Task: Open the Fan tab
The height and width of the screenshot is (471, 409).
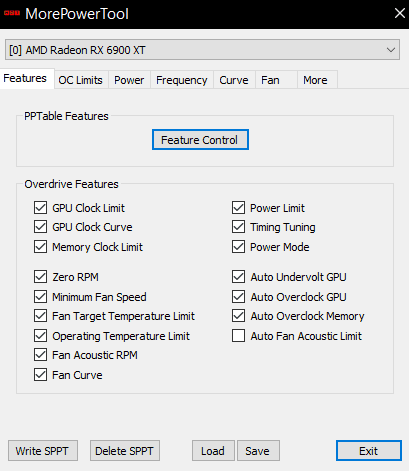Action: pos(270,80)
